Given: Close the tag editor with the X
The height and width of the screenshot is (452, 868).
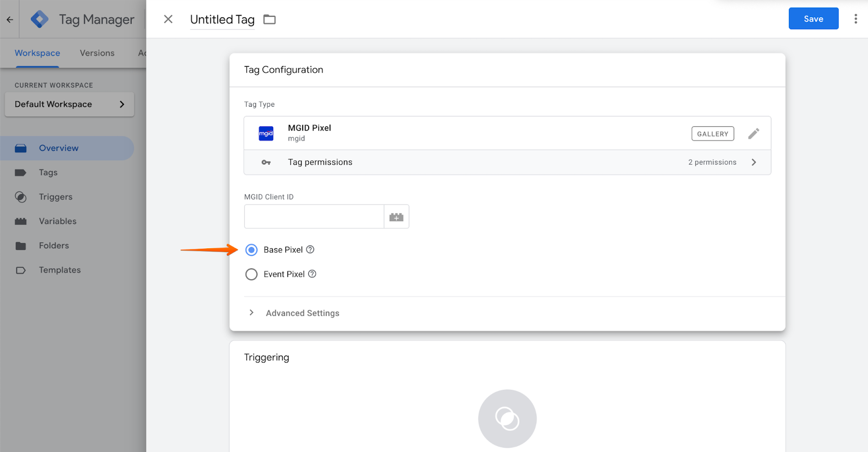Looking at the screenshot, I should coord(168,20).
